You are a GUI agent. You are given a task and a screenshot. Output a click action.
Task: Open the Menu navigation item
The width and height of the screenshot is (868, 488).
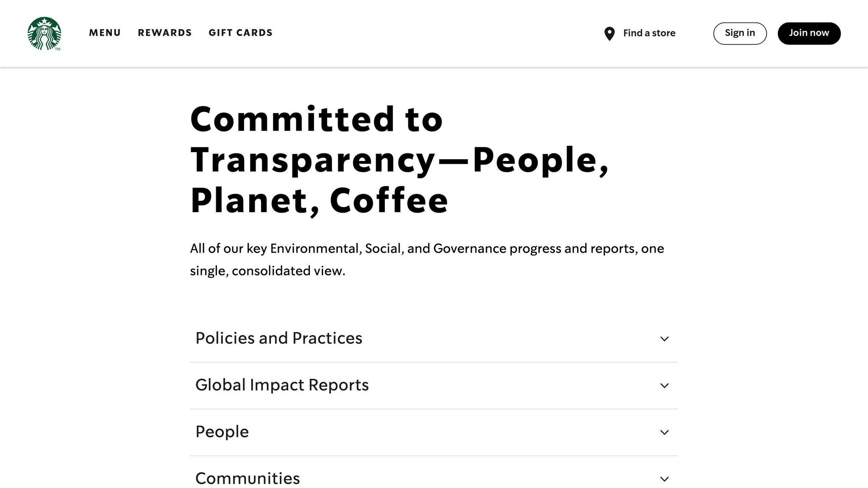pos(105,33)
